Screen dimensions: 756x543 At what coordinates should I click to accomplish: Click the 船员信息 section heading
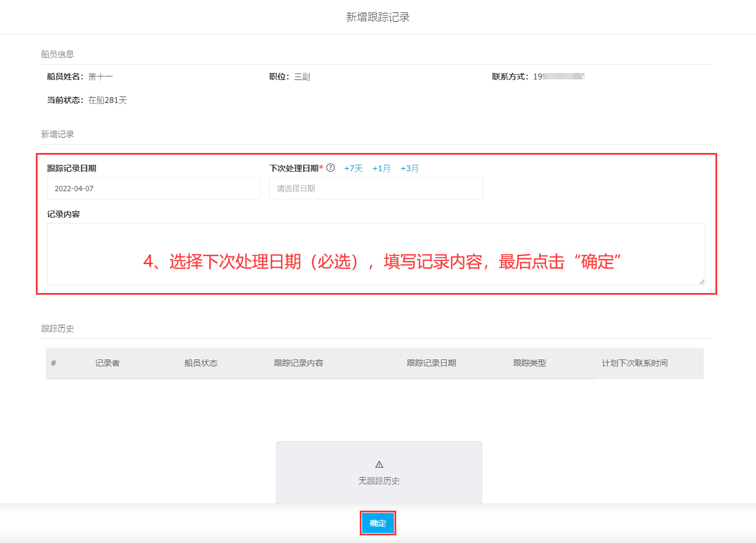coord(58,54)
